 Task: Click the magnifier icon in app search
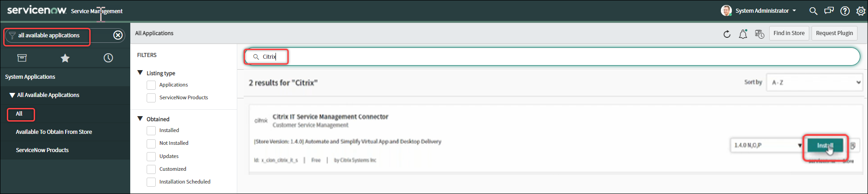(x=256, y=57)
